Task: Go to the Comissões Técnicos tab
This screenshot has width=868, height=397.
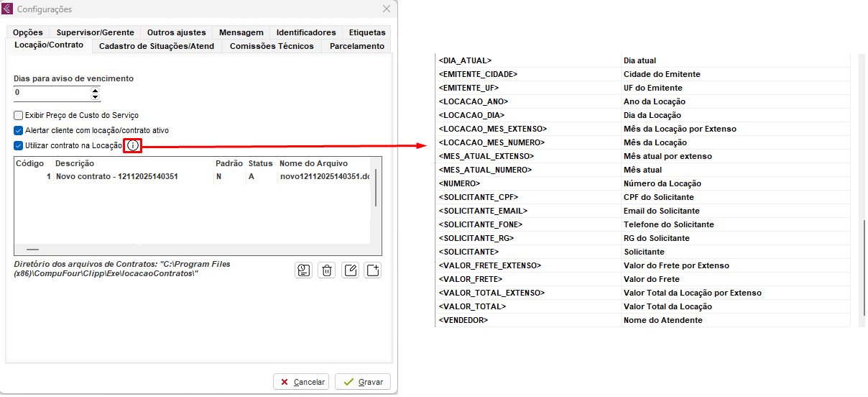Action: click(272, 46)
